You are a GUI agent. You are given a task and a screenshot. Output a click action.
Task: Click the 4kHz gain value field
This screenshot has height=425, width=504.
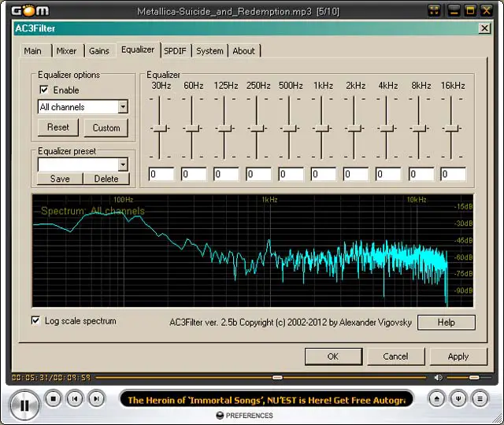388,174
